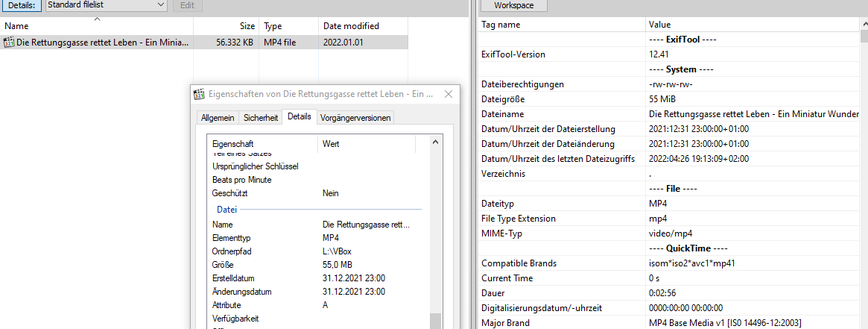Click scroll up arrow in properties list
This screenshot has height=329, width=868.
(435, 142)
